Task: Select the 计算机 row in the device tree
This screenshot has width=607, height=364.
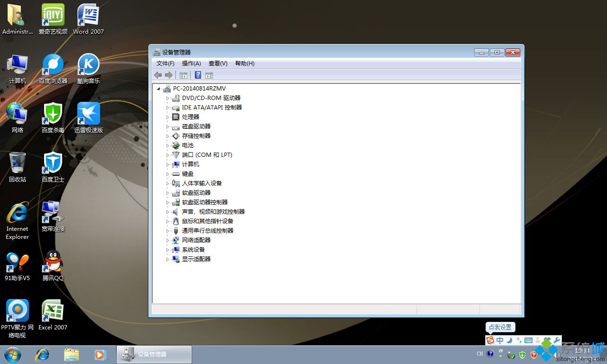Action: tap(185, 164)
